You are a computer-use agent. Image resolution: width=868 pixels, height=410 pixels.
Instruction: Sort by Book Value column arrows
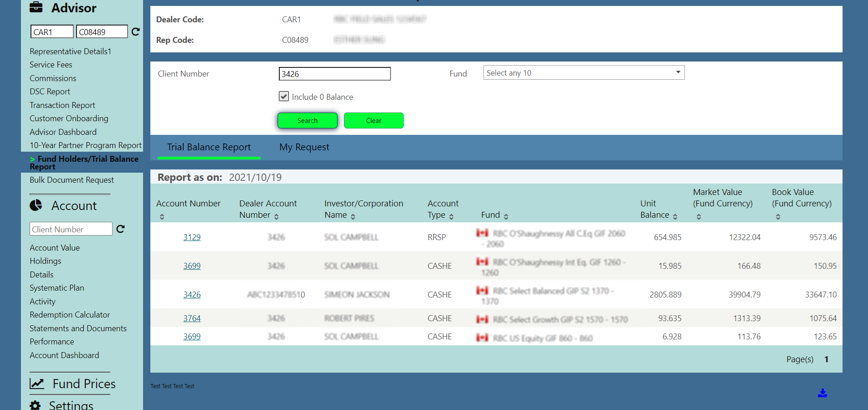tap(778, 217)
